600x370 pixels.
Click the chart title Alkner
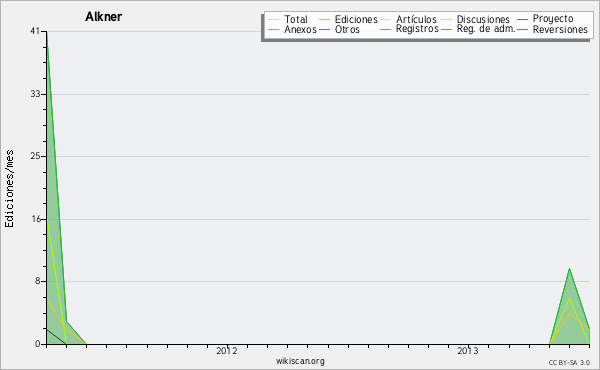104,17
